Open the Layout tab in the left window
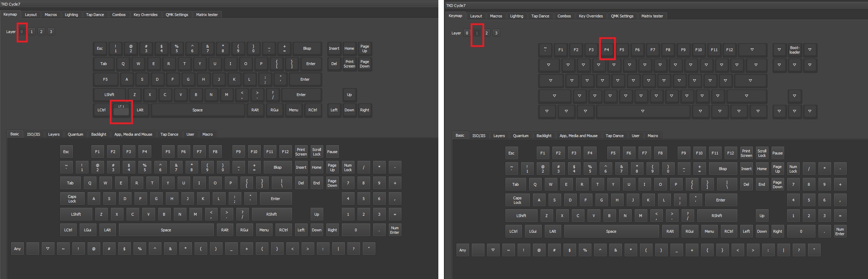This screenshot has width=868, height=279. pyautogui.click(x=31, y=15)
